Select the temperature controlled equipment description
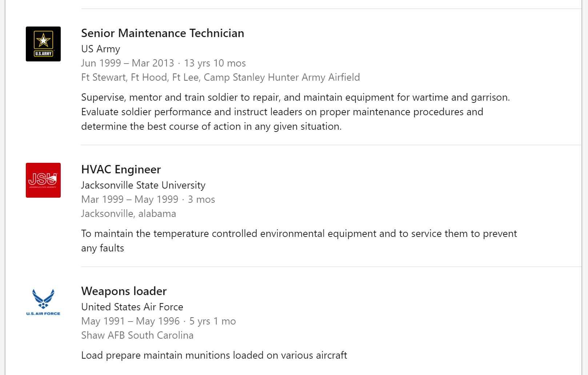 coord(299,234)
